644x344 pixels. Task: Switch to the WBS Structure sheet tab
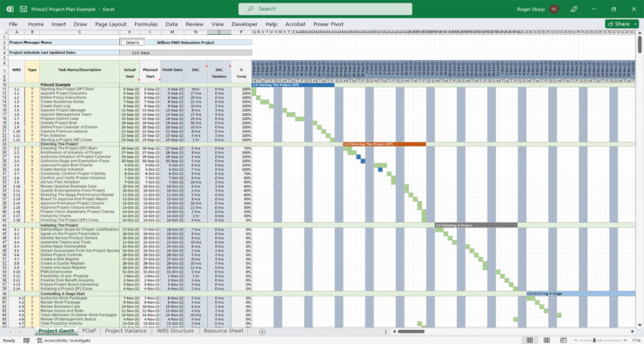tap(175, 331)
